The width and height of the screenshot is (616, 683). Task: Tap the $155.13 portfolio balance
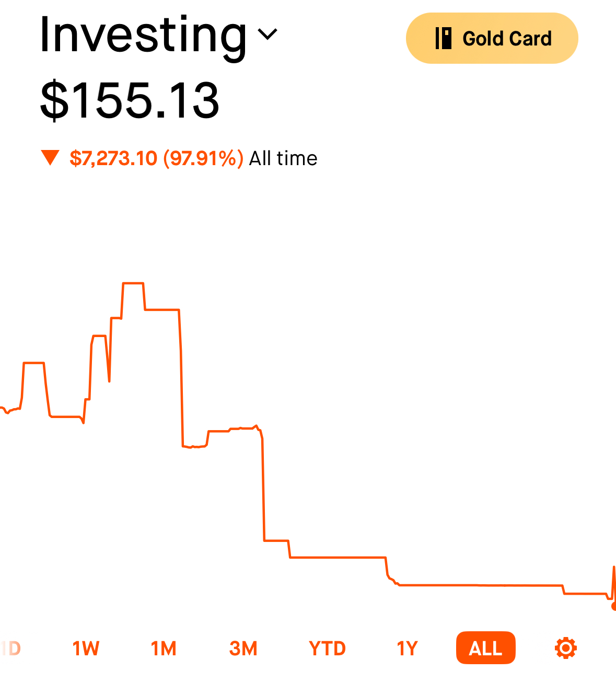click(130, 100)
